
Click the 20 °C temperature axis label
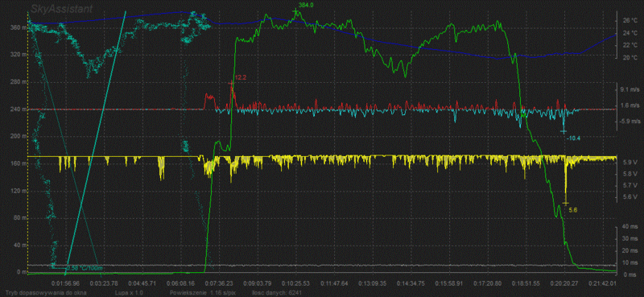[x=630, y=58]
